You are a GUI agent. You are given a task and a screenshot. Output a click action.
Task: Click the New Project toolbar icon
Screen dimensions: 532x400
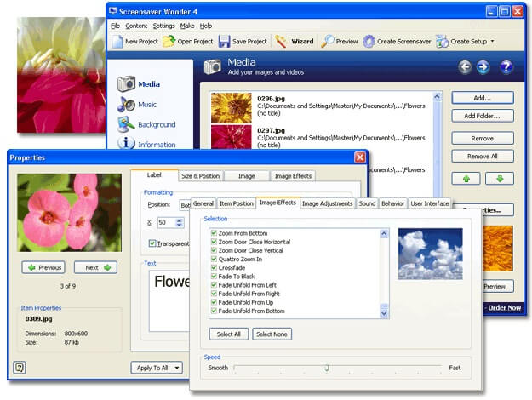(x=117, y=41)
